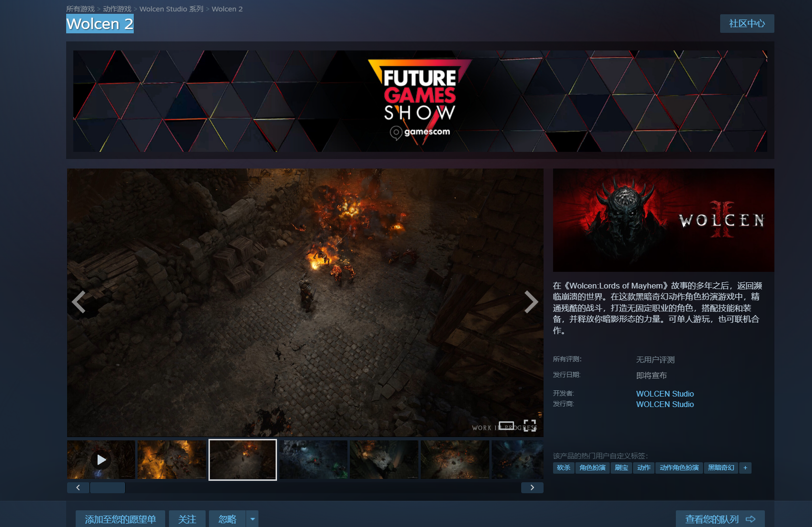The height and width of the screenshot is (527, 812).
Task: Click the highlighted Wolcen 2 page title
Action: pos(100,24)
